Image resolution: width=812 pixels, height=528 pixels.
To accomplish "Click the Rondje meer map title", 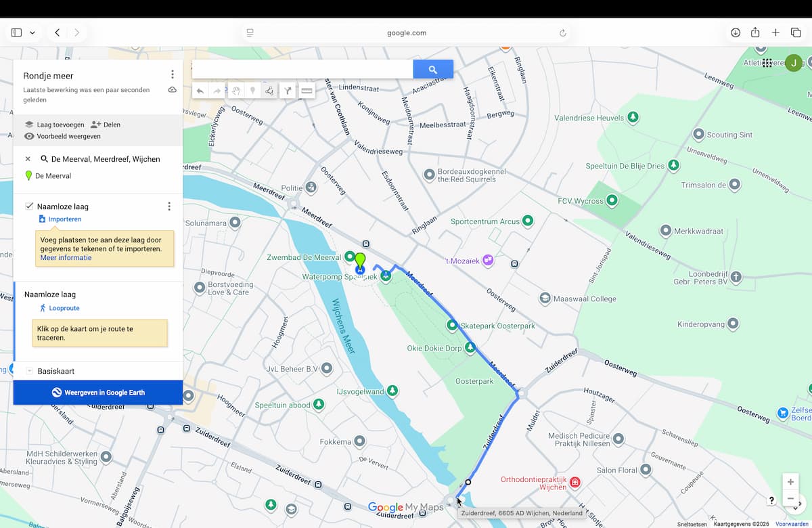I will click(48, 76).
